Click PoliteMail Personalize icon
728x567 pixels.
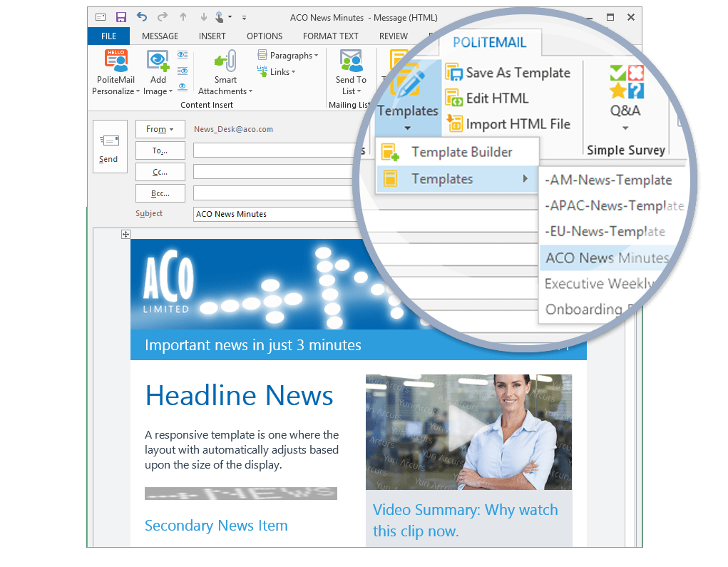116,61
